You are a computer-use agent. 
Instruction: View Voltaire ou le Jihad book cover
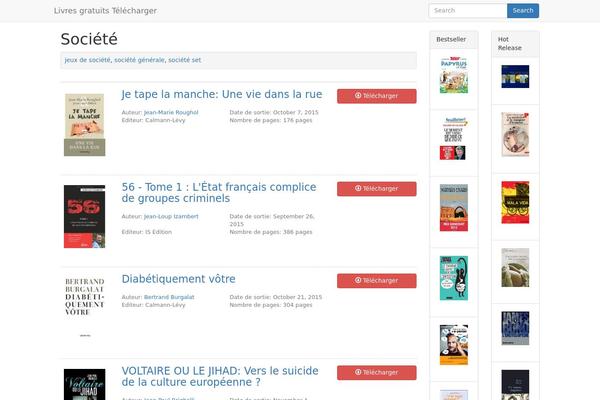(x=85, y=385)
